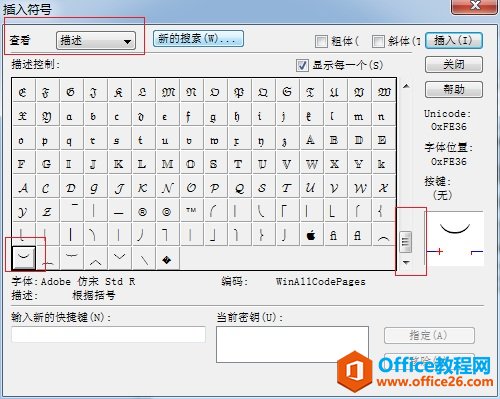
Task: Click the 关闭 button
Action: point(454,64)
